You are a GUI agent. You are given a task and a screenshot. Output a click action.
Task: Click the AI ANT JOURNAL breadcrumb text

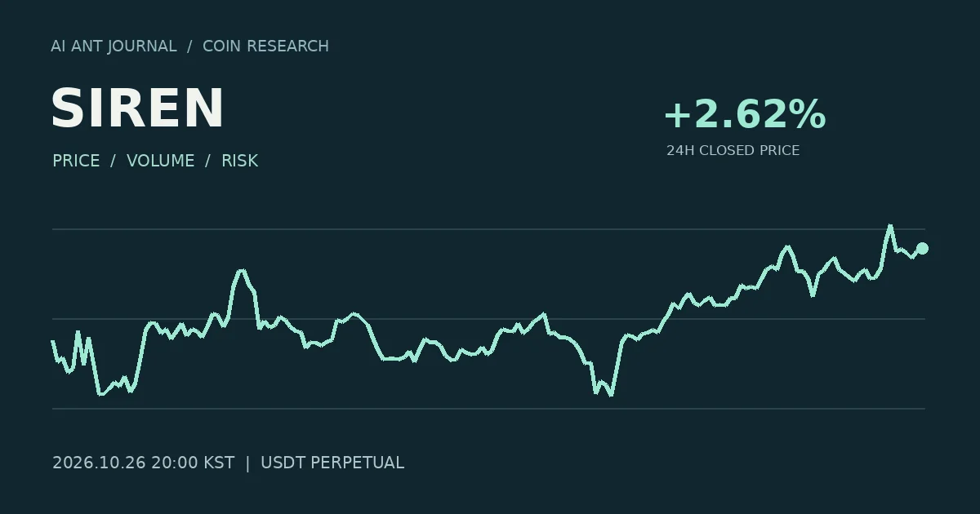[114, 47]
